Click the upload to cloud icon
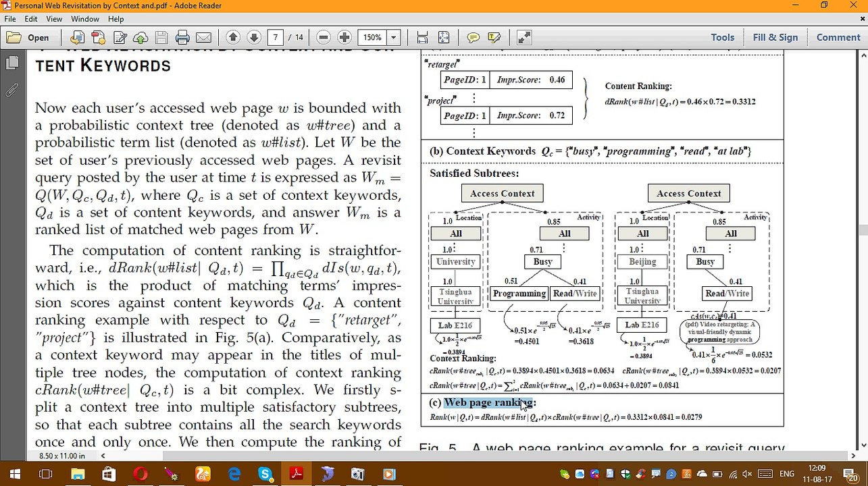This screenshot has height=486, width=868. click(141, 38)
